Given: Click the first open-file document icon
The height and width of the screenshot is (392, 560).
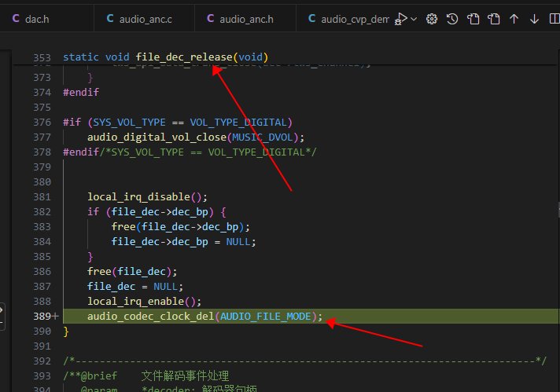Looking at the screenshot, I should [x=473, y=19].
